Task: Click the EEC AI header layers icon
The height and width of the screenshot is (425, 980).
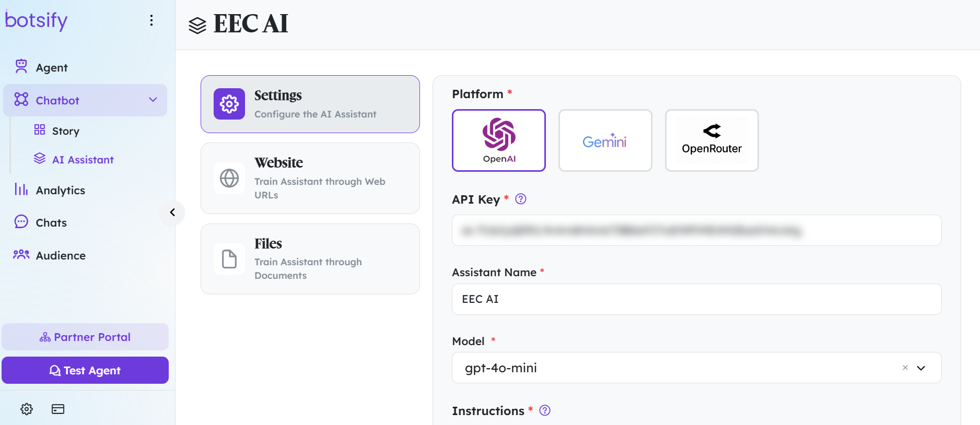Action: pyautogui.click(x=197, y=25)
